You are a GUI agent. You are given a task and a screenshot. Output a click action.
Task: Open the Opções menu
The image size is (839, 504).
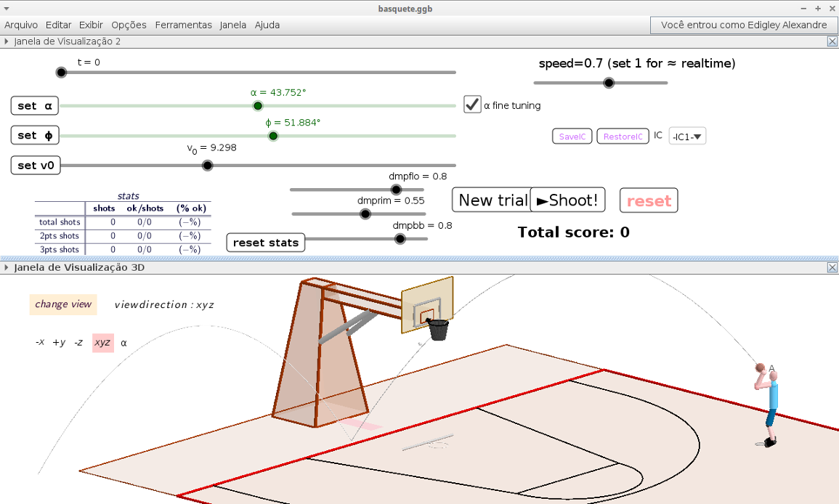tap(129, 25)
